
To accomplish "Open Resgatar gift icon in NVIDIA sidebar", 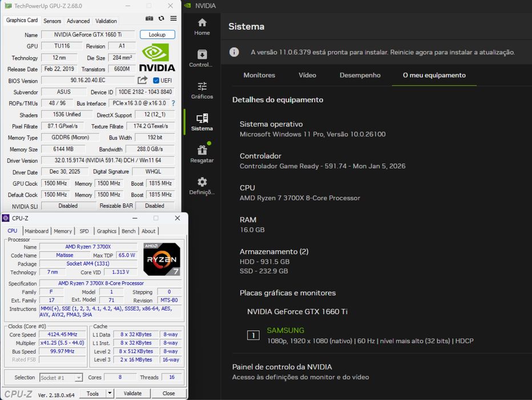I will [x=202, y=154].
